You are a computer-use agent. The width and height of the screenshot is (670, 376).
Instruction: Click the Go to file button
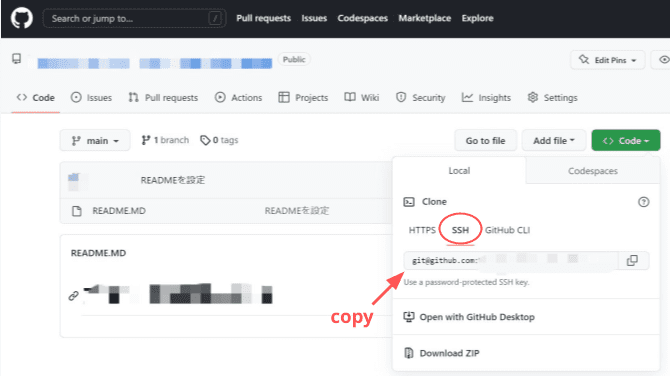click(485, 141)
